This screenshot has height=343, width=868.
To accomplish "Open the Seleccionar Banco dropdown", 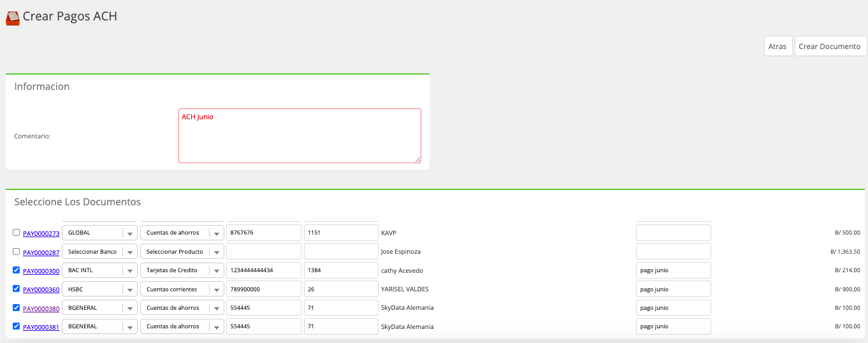I will [99, 251].
